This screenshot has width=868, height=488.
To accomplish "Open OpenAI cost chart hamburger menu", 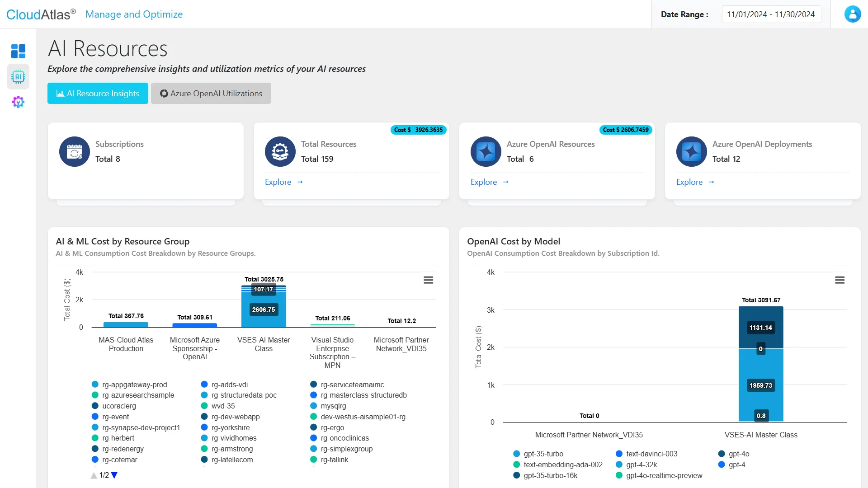I will click(x=840, y=280).
